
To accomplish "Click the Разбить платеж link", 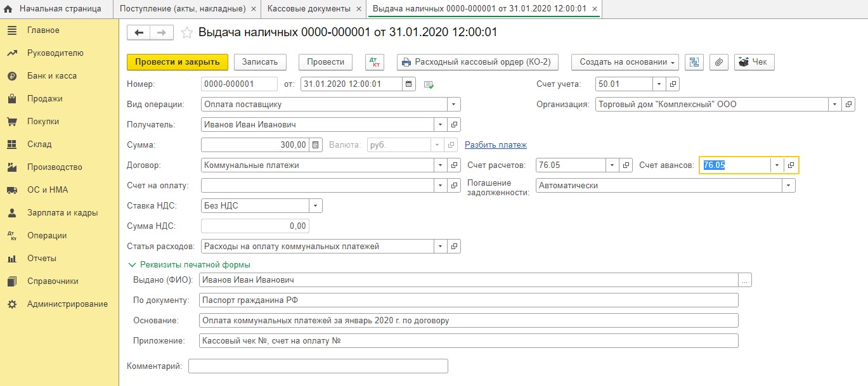I will [x=495, y=145].
